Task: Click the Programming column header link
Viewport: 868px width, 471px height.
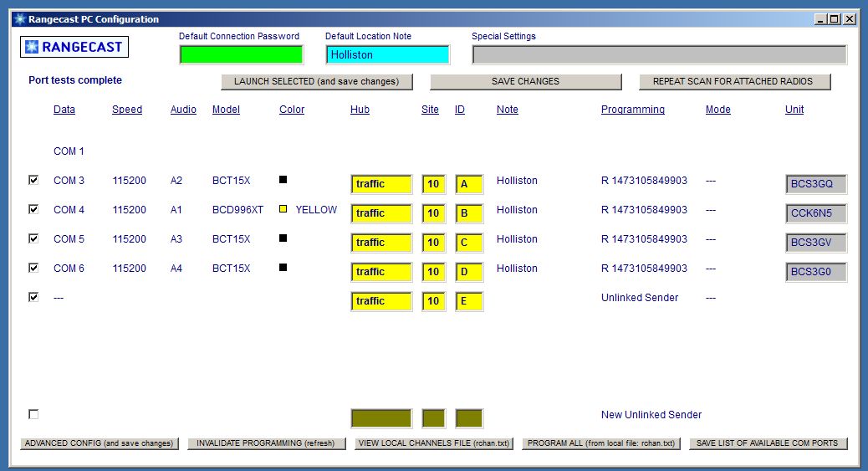Action: coord(632,110)
